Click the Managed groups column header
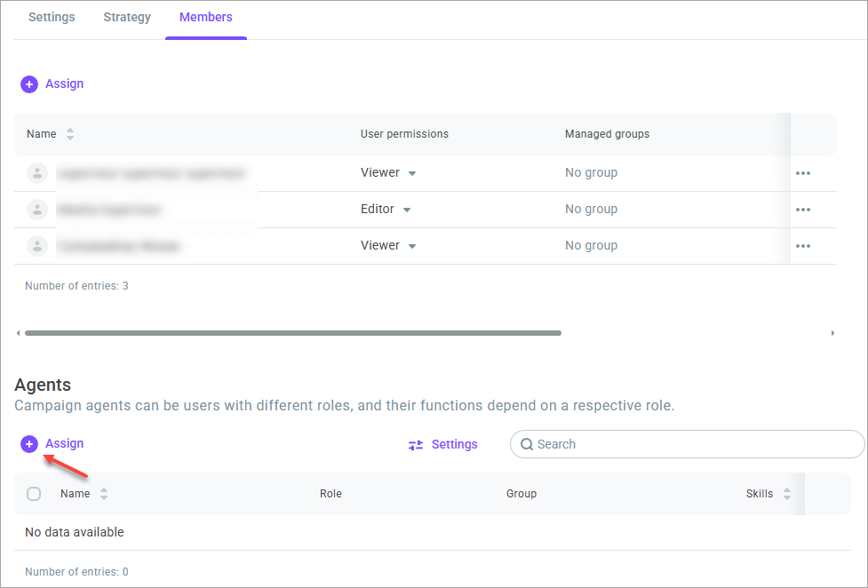Screen dimensions: 868x588 (608, 134)
